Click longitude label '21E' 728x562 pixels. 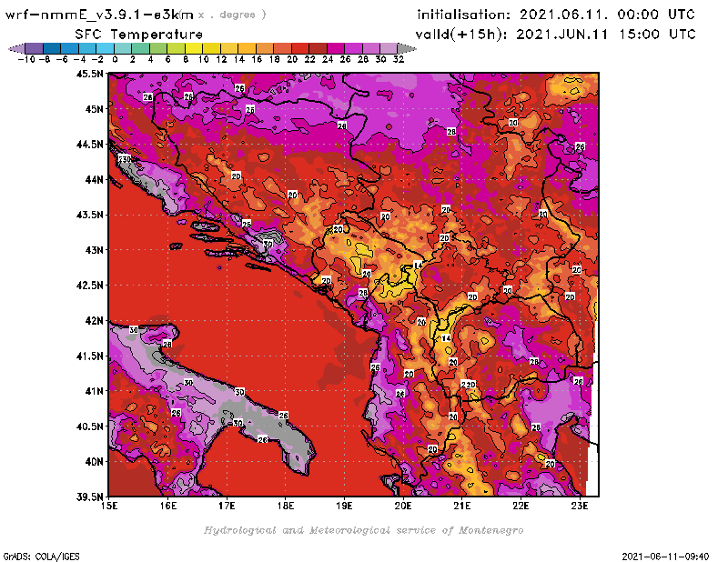click(x=462, y=506)
